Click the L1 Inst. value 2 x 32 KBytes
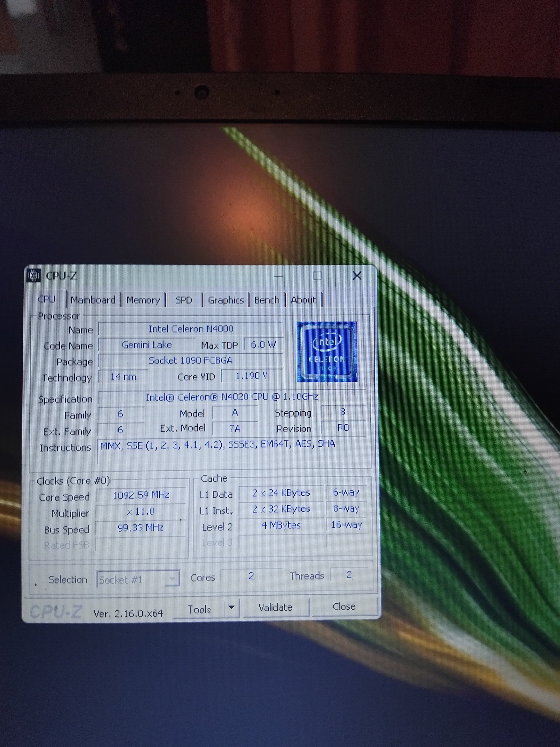This screenshot has width=560, height=747. pyautogui.click(x=281, y=509)
